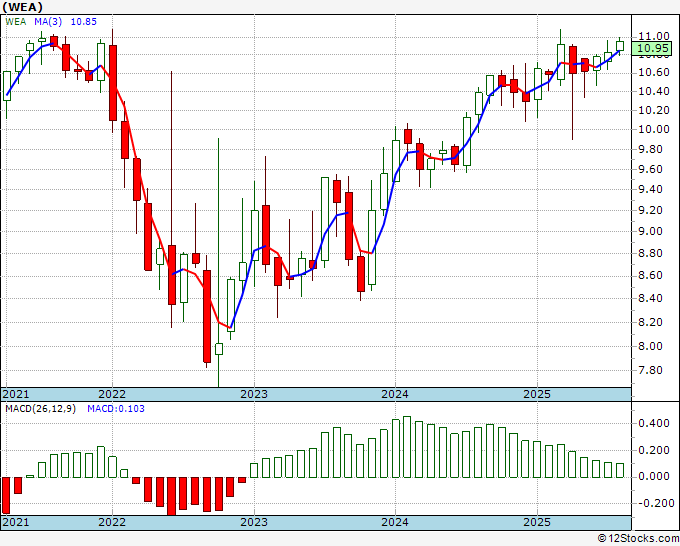Click the 10.20 price axis label
This screenshot has width=680, height=546.
654,110
